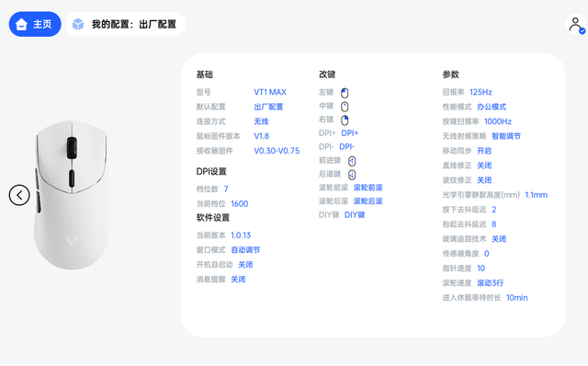Click the 默认配置 value 出厂配置
This screenshot has height=366, width=588.
(x=268, y=107)
